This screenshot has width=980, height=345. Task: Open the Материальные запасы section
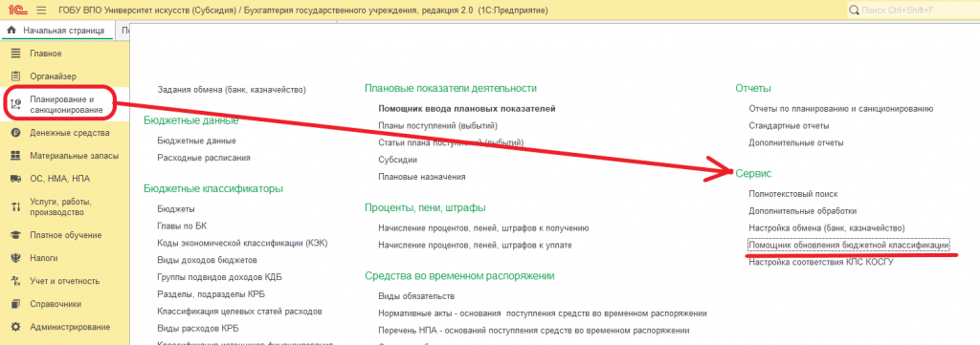(x=74, y=156)
